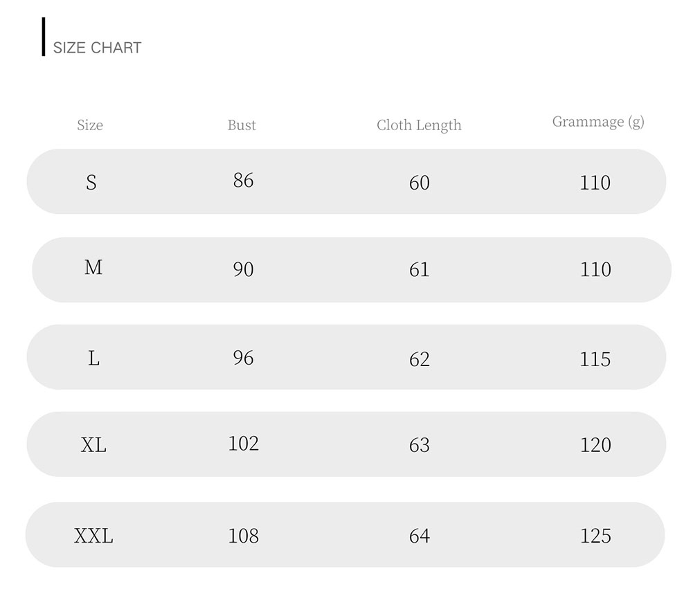Click cloth length value 60
This screenshot has height=616, width=693.
(x=420, y=183)
